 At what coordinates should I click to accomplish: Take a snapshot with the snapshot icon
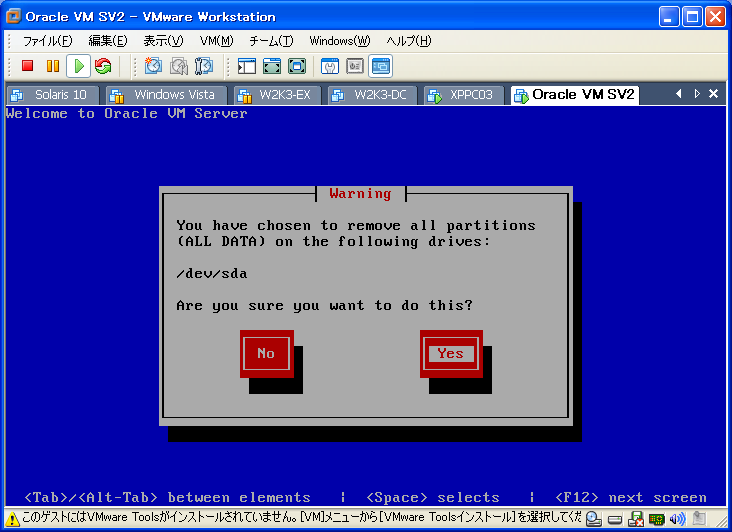pos(153,66)
